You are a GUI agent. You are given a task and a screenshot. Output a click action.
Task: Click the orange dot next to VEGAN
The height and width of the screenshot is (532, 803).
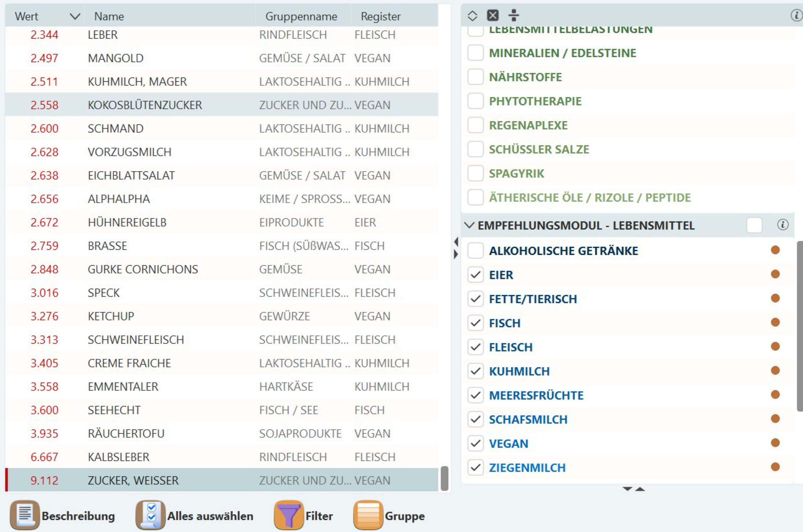pyautogui.click(x=775, y=443)
